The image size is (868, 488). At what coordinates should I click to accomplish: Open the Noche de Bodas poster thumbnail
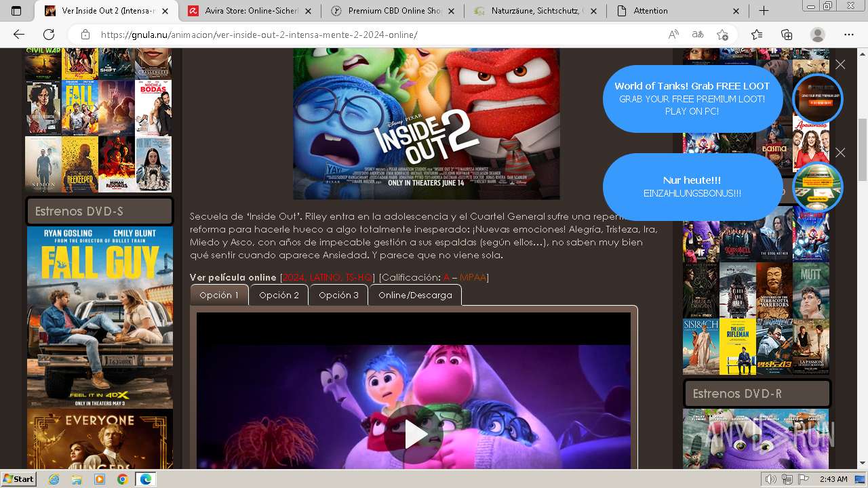coord(153,108)
